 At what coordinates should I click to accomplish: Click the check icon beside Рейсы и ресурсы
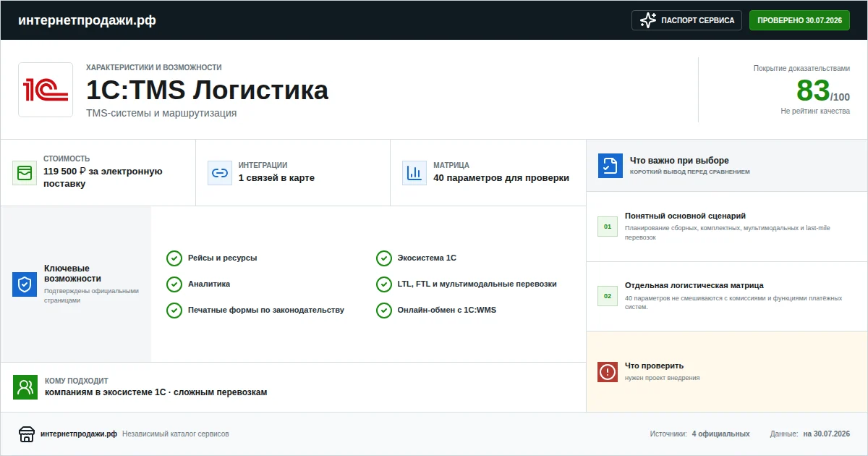174,258
